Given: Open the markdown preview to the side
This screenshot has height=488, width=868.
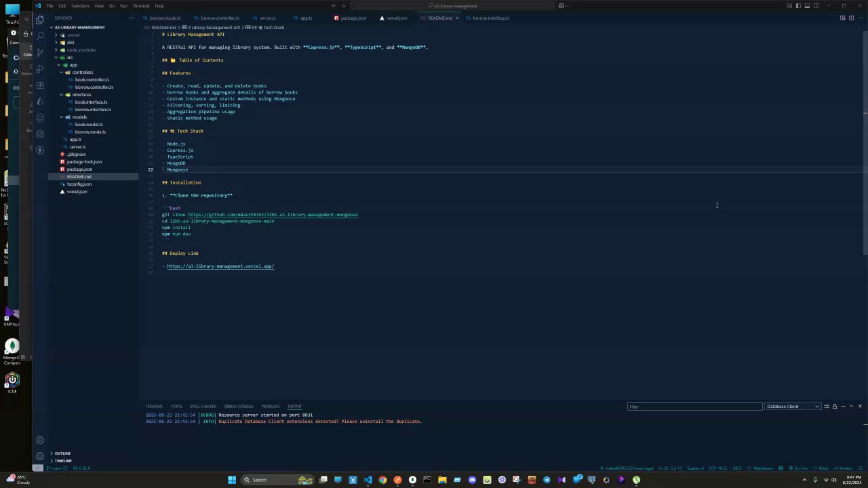Looking at the screenshot, I should (x=842, y=18).
